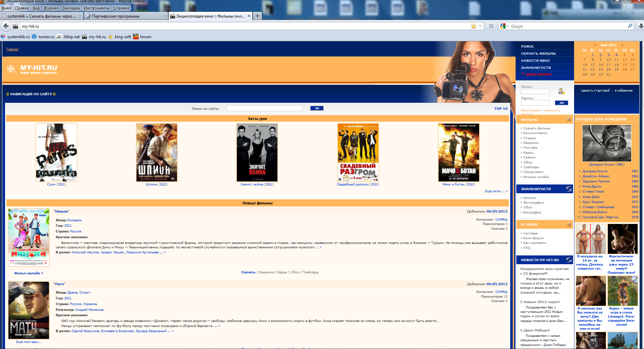Viewport: 644px width, 349px height.
Task: Open Мачо и ботан (2012) poster
Action: point(459,153)
